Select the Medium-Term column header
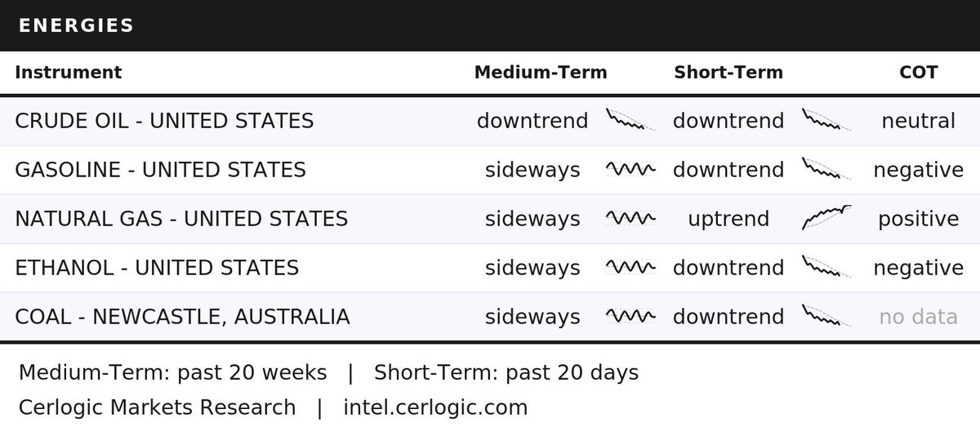 point(541,72)
